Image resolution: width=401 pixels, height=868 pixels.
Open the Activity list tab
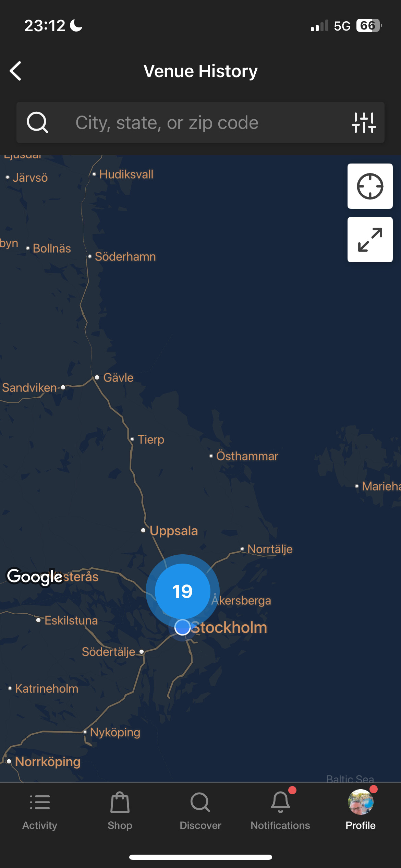click(40, 810)
